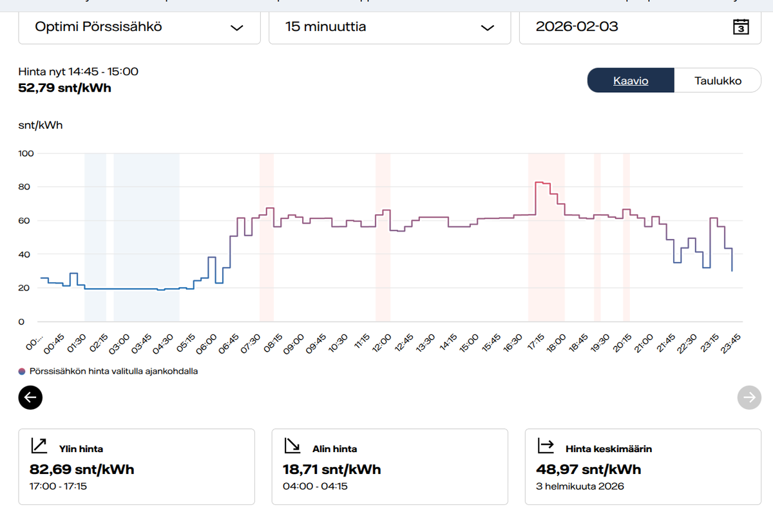Screen dimensions: 773x532
Task: Click the Ylin hinta card heading
Action: click(81, 449)
